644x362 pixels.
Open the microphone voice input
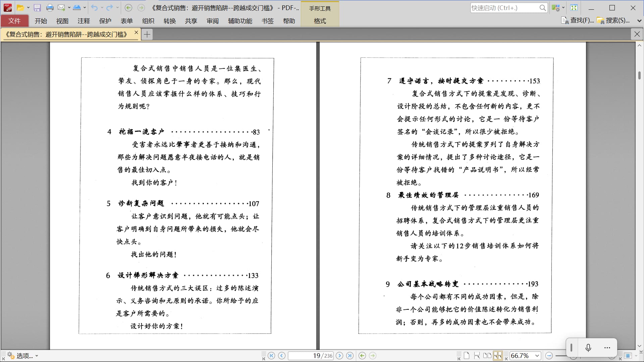pos(588,348)
